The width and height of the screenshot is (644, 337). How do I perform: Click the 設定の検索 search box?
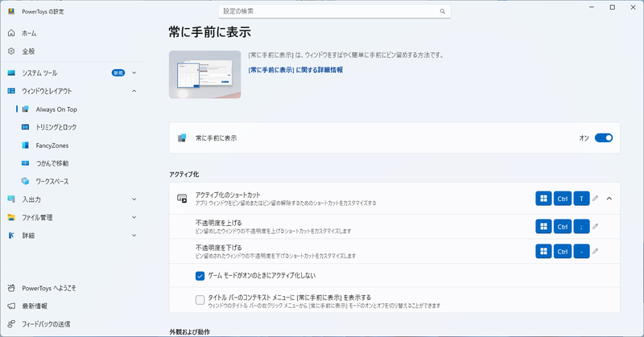(334, 11)
